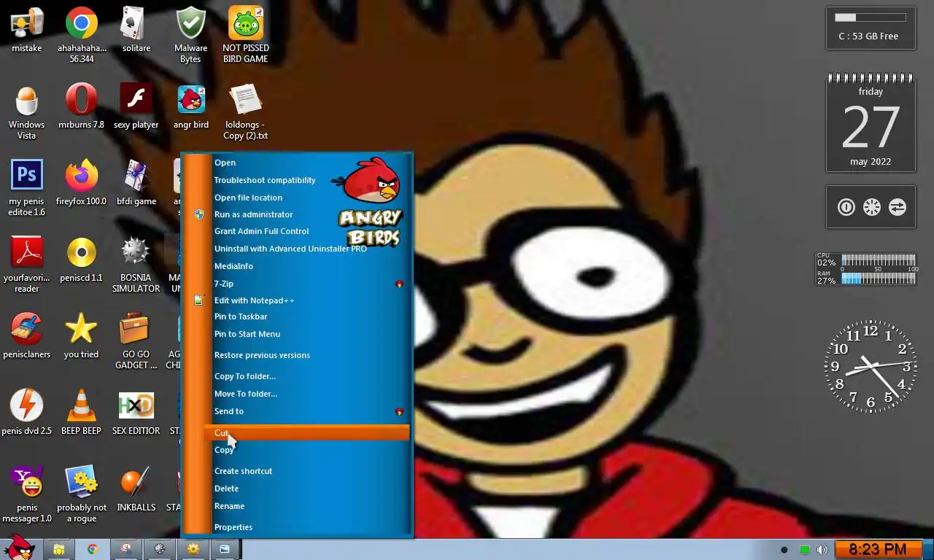Viewport: 934px width, 560px height.
Task: Choose Edit with Notepad++
Action: pyautogui.click(x=307, y=300)
